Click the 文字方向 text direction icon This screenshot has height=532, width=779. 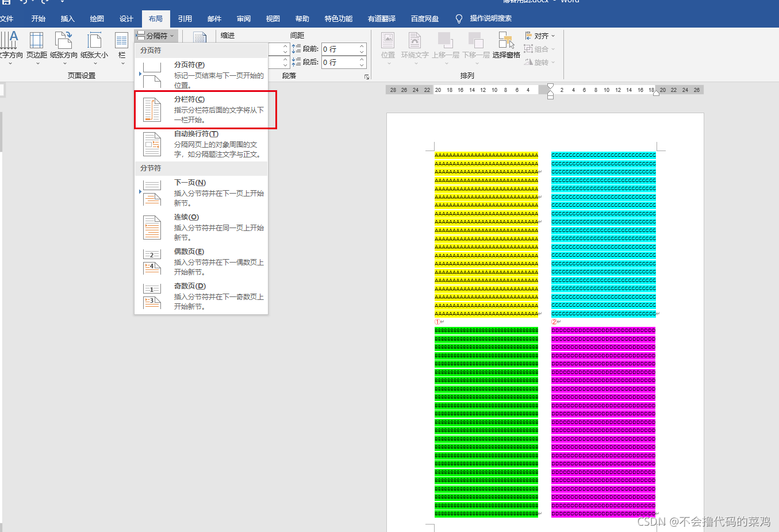tap(10, 40)
